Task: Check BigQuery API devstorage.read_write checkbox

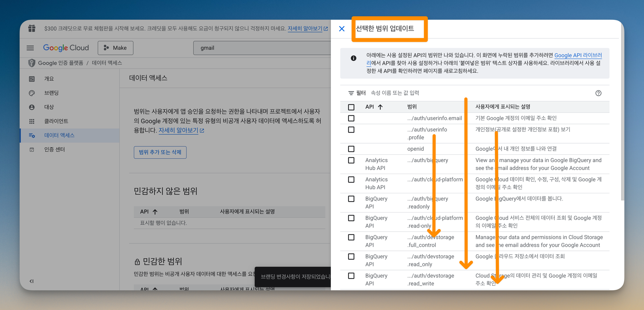Action: click(351, 276)
